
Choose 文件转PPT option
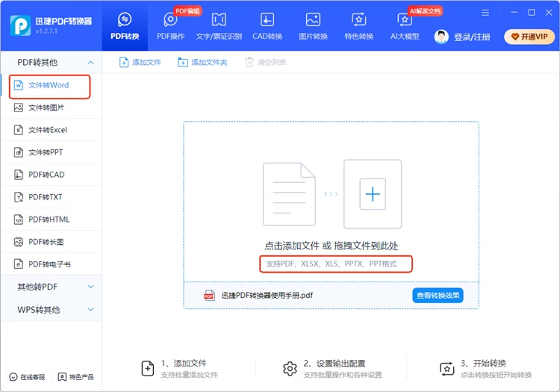[52, 152]
